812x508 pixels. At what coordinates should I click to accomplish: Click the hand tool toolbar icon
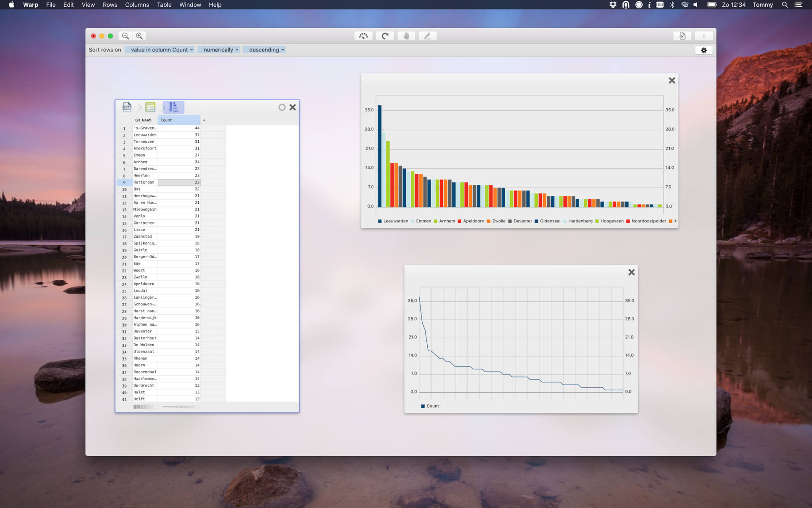(x=406, y=36)
